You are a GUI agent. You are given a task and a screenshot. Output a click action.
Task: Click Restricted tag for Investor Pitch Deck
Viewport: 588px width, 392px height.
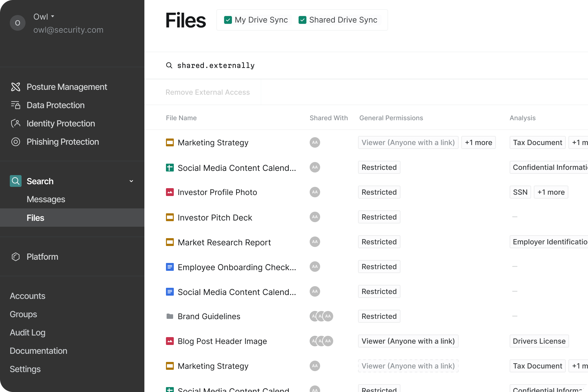pyautogui.click(x=379, y=217)
